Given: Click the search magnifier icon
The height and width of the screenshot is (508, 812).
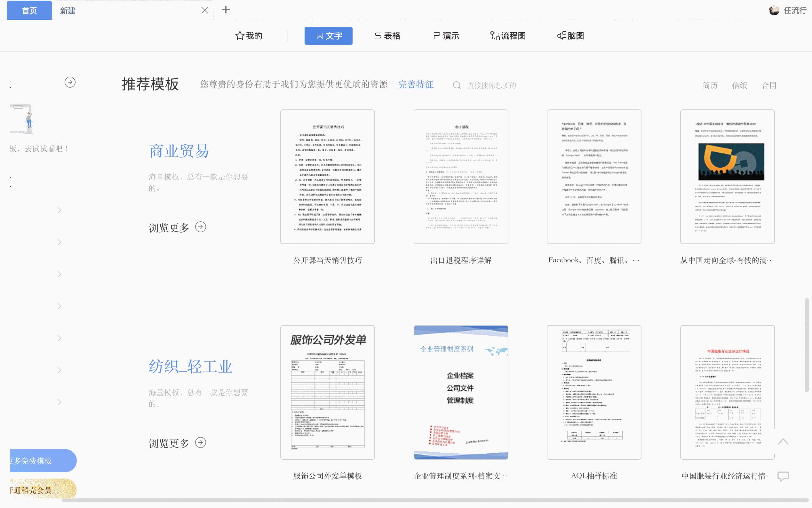Looking at the screenshot, I should pyautogui.click(x=457, y=85).
